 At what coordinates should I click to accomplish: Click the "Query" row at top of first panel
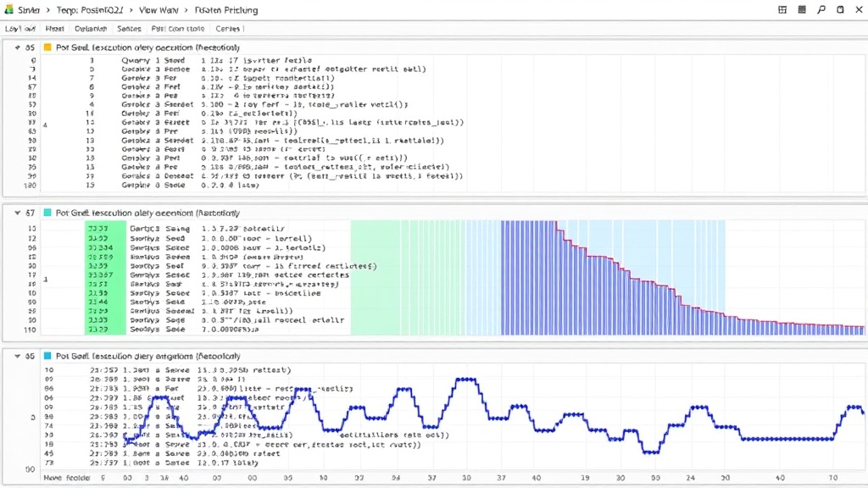216,60
